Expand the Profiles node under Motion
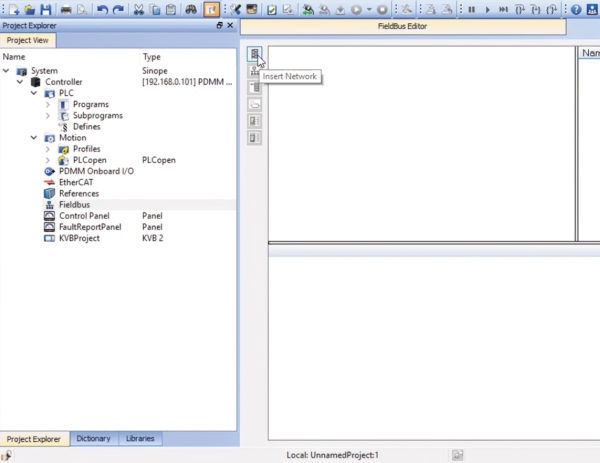 [48, 149]
